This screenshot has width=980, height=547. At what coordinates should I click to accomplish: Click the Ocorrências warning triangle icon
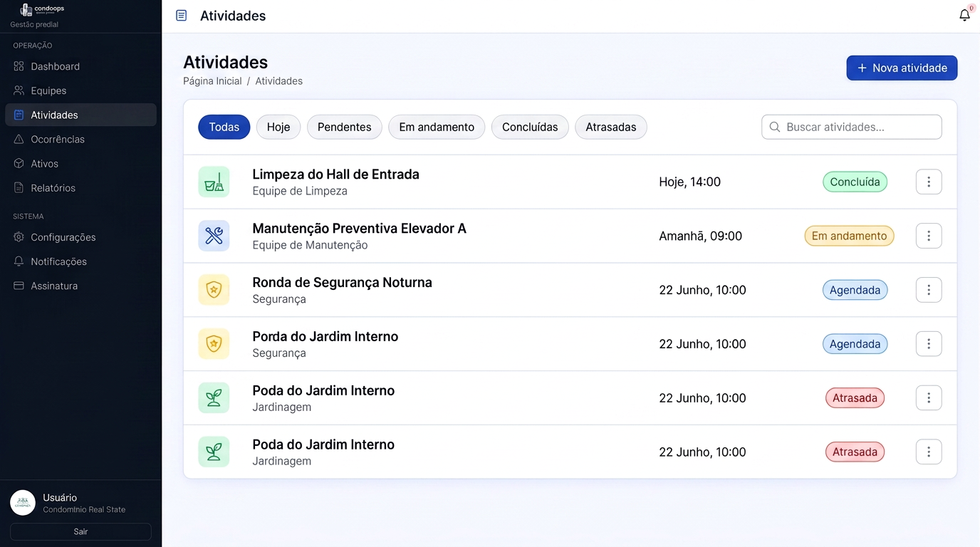[19, 139]
